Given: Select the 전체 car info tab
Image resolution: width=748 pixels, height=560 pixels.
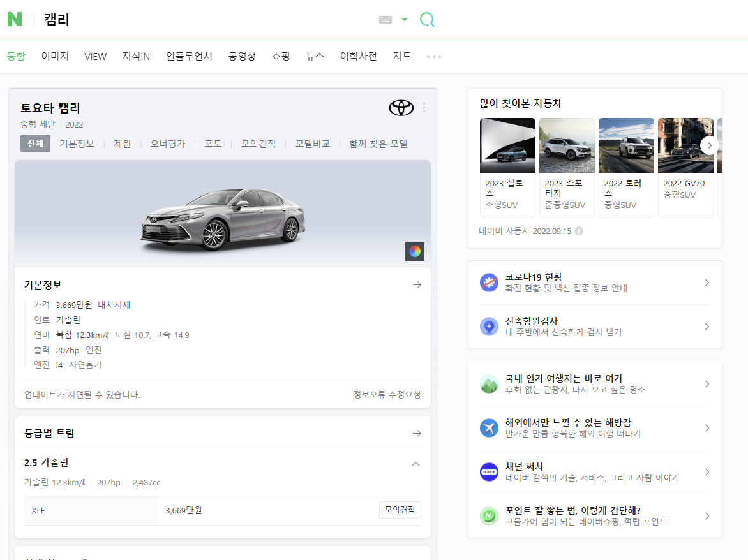Looking at the screenshot, I should click(35, 144).
